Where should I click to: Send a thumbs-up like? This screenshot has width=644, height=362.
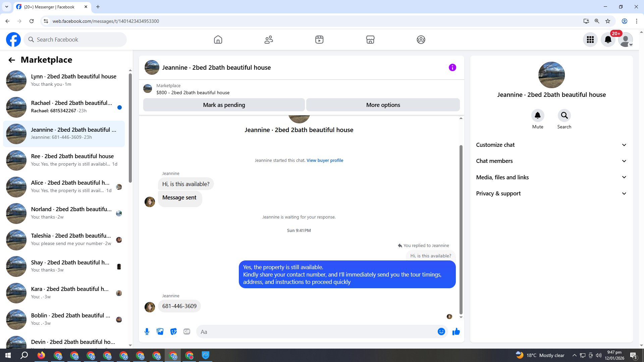click(x=456, y=331)
